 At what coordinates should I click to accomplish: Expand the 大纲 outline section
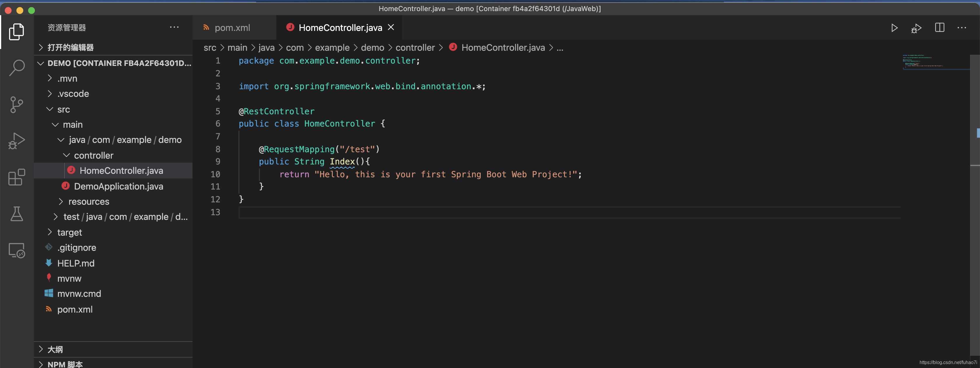[113, 349]
